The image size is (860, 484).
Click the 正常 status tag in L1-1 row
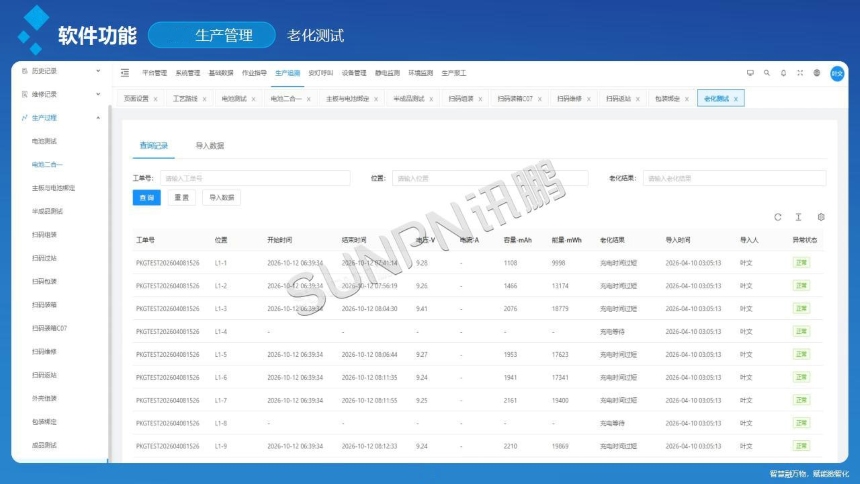click(801, 263)
